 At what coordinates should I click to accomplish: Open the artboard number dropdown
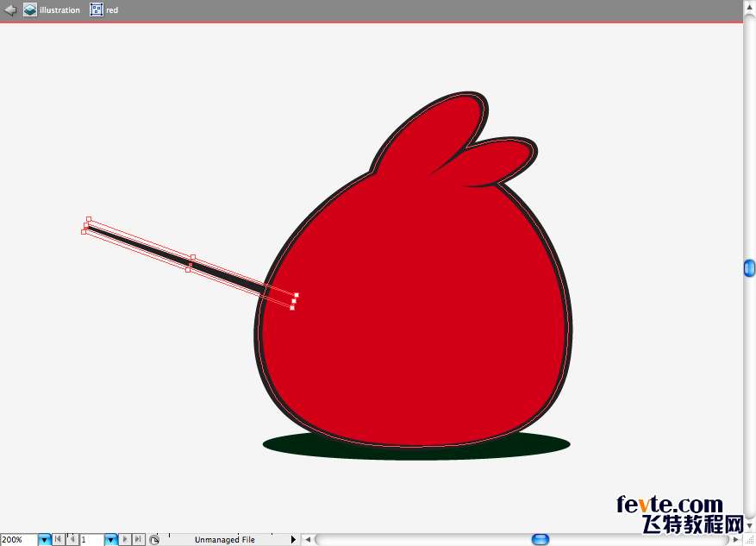tap(110, 540)
